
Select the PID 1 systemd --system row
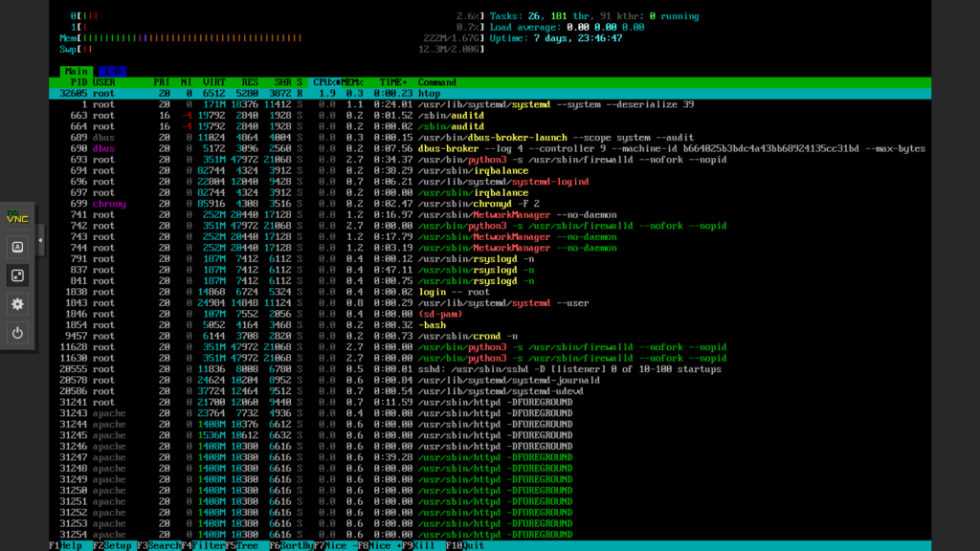[x=490, y=104]
